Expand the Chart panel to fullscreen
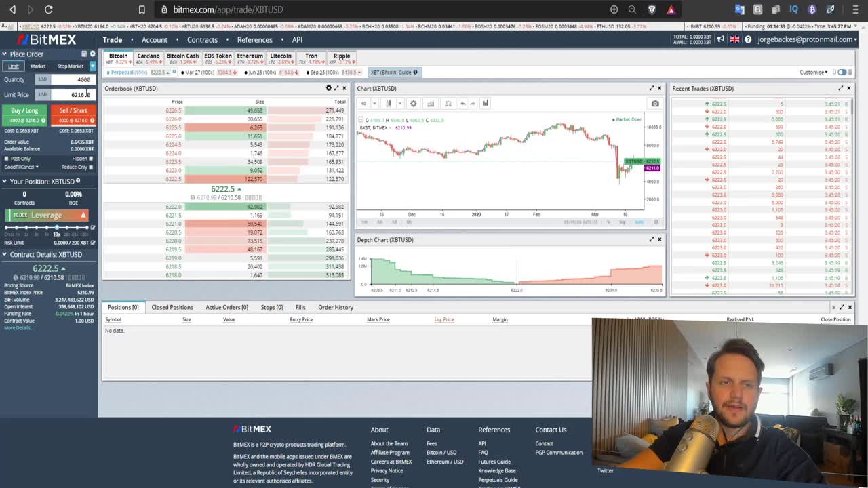 pos(652,88)
